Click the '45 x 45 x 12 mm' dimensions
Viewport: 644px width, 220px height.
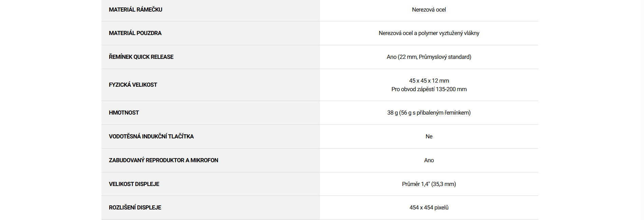429,81
